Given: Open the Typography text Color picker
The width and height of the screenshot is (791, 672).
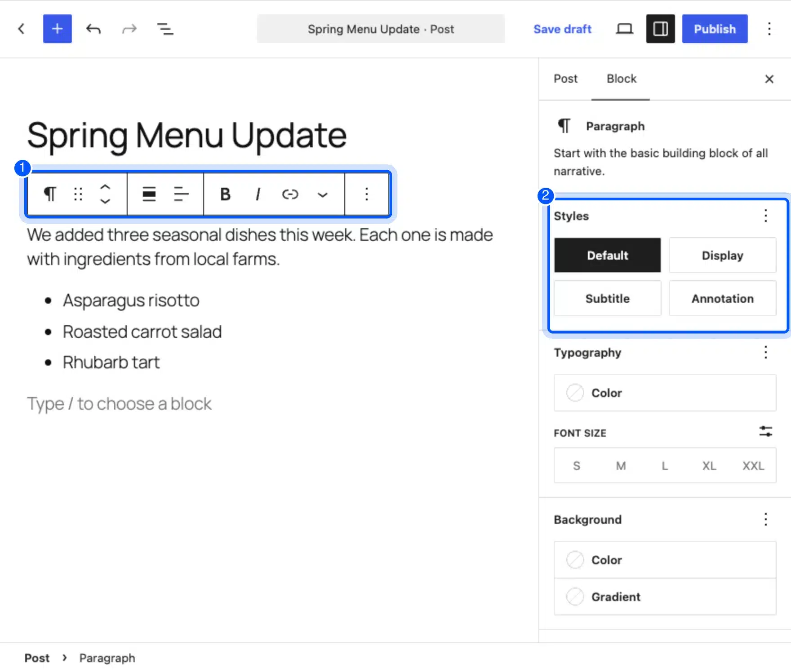Looking at the screenshot, I should pyautogui.click(x=665, y=393).
